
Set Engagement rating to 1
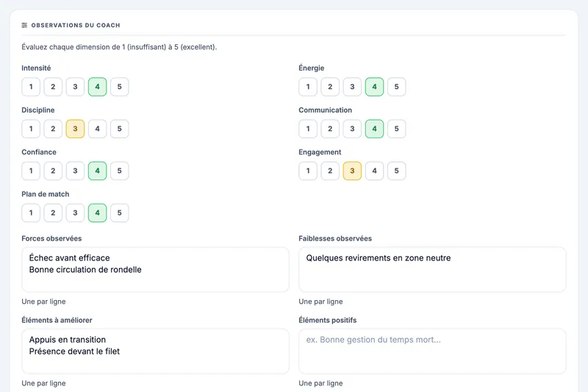click(308, 171)
